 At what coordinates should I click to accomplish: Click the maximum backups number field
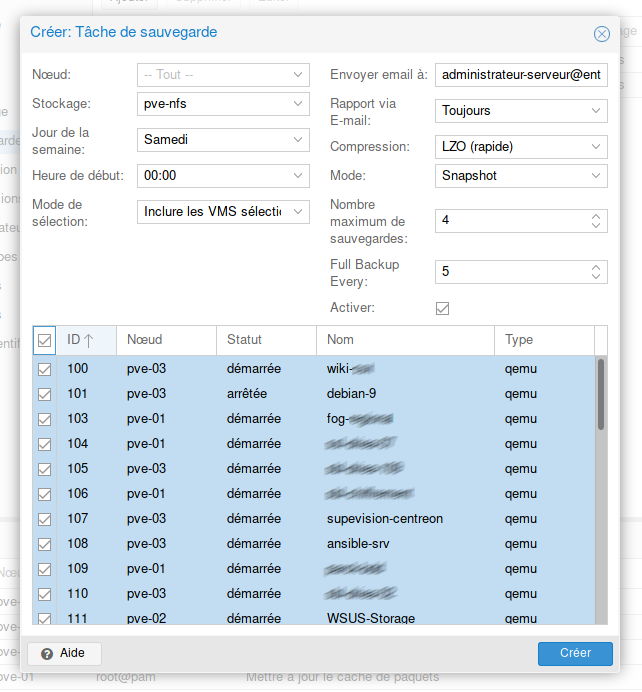coord(512,221)
